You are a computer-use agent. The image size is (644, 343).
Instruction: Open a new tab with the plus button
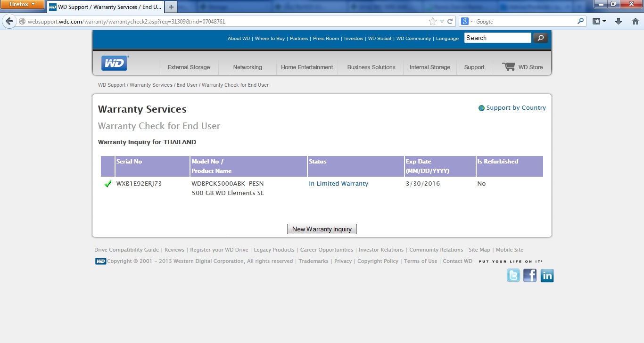click(x=171, y=7)
